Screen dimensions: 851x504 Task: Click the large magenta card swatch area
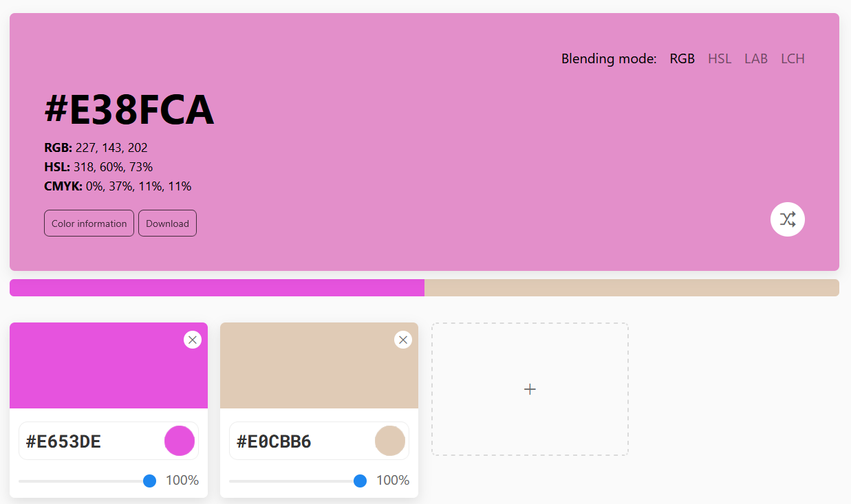109,366
